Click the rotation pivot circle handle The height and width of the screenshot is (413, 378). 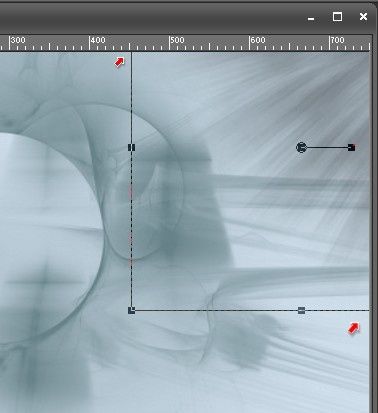tap(301, 147)
